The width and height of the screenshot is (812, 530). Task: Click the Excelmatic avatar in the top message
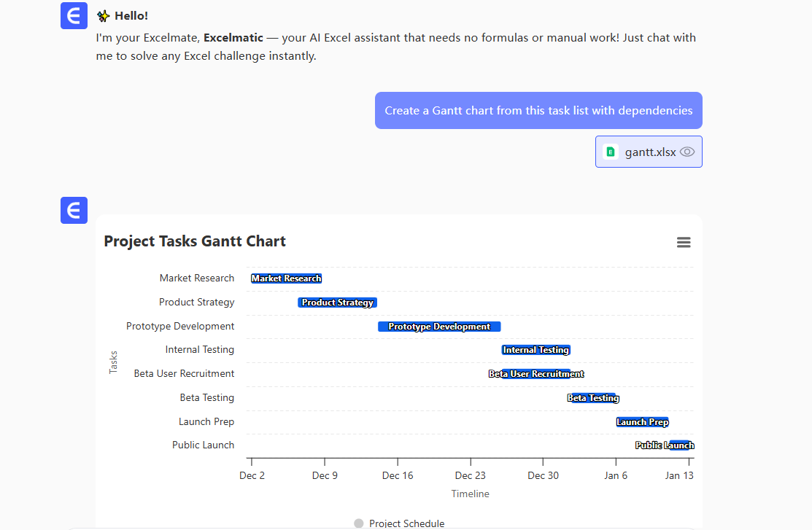[74, 15]
